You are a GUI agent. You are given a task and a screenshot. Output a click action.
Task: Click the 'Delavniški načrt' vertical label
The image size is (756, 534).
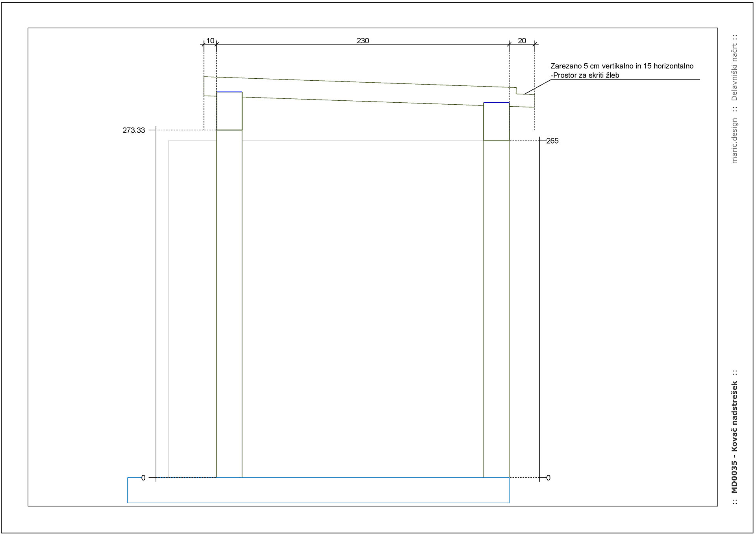coord(734,72)
